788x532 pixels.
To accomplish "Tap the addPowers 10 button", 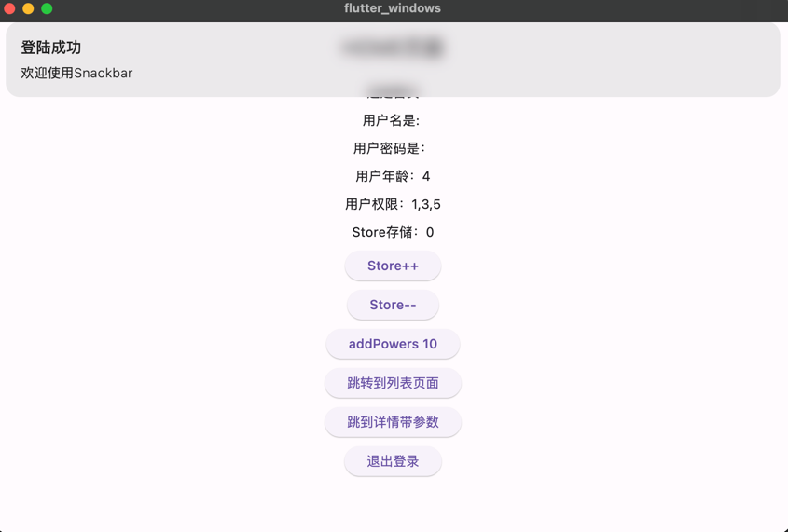I will point(393,345).
